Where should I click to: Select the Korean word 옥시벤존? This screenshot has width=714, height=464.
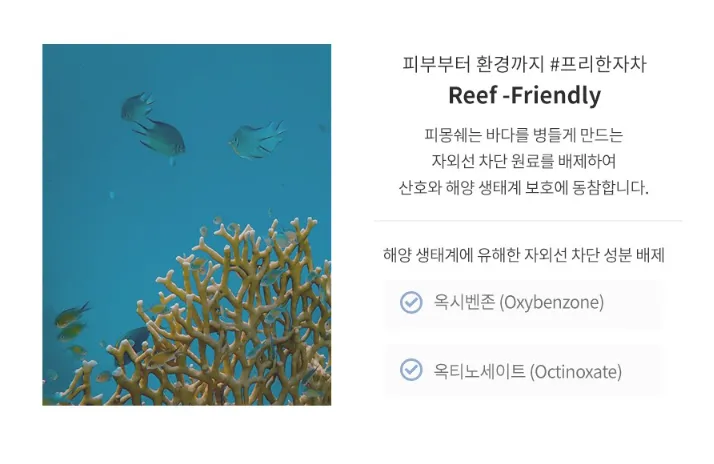pyautogui.click(x=464, y=302)
